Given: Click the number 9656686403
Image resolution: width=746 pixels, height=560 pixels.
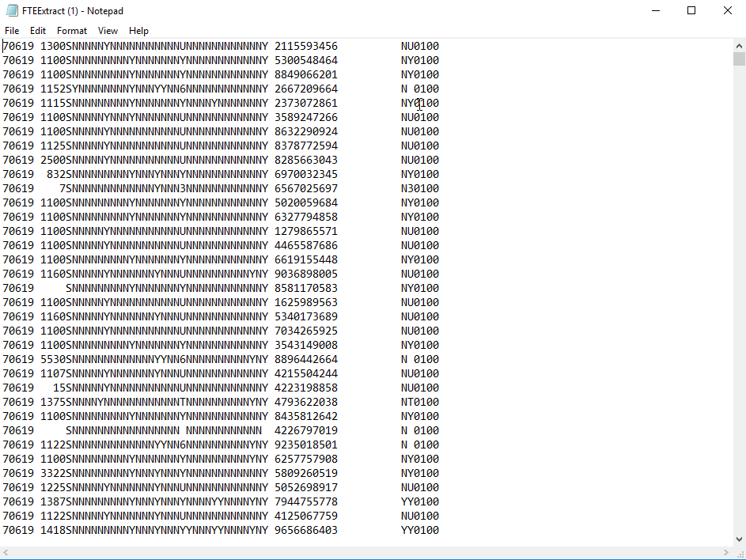Looking at the screenshot, I should [306, 531].
